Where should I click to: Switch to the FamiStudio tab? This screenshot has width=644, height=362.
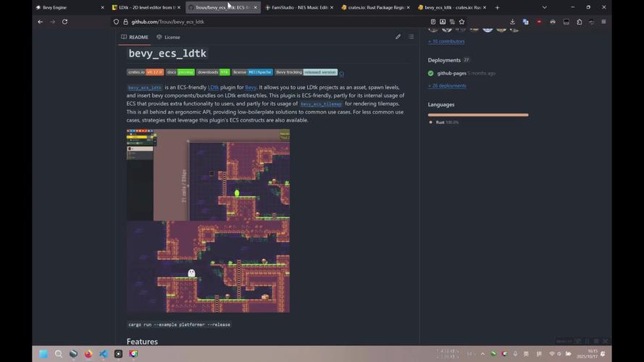point(297,7)
